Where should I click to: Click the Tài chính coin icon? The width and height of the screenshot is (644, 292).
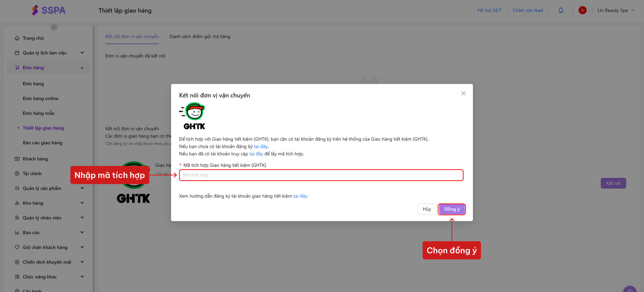(17, 174)
